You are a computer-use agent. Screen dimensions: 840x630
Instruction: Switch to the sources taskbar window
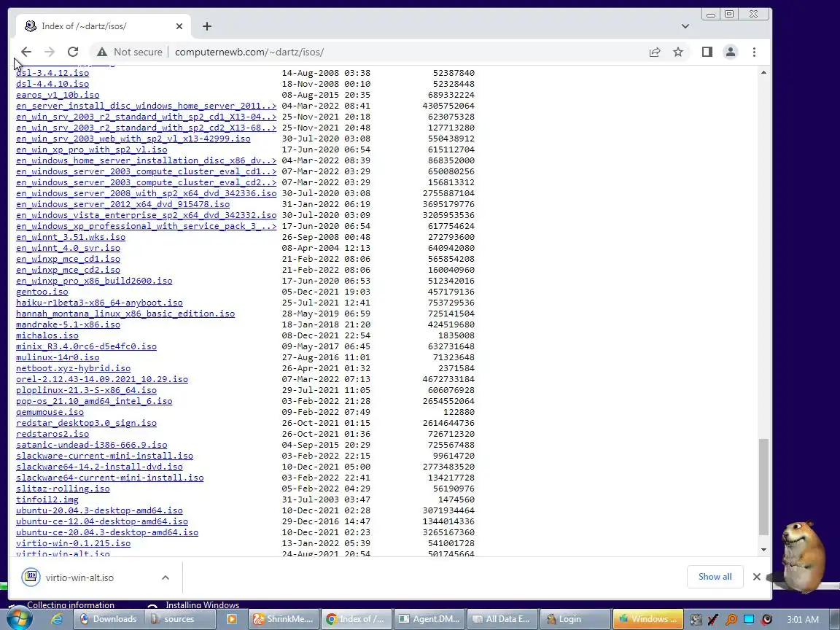181,619
